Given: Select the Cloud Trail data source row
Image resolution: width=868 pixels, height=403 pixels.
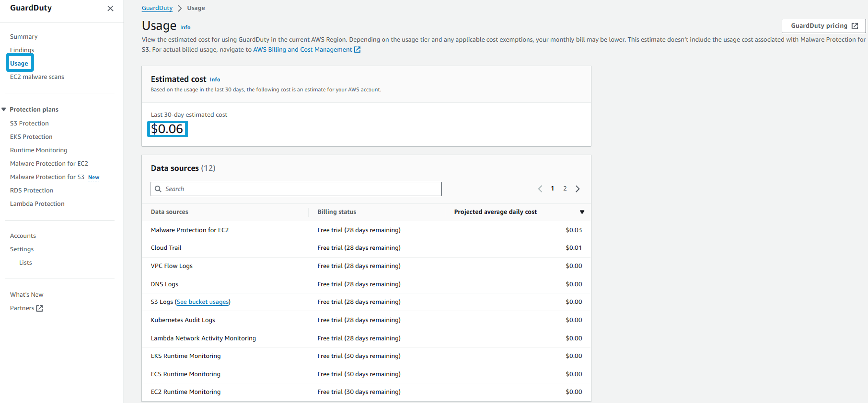Looking at the screenshot, I should point(366,248).
